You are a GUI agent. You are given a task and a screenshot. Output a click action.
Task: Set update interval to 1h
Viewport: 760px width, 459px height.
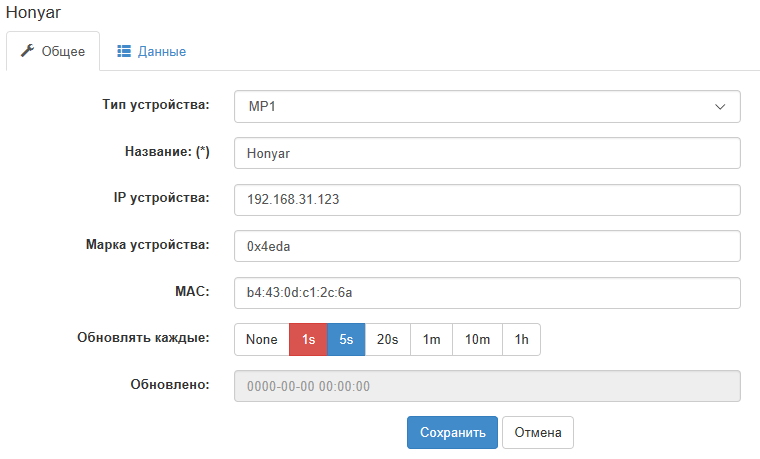pyautogui.click(x=522, y=340)
